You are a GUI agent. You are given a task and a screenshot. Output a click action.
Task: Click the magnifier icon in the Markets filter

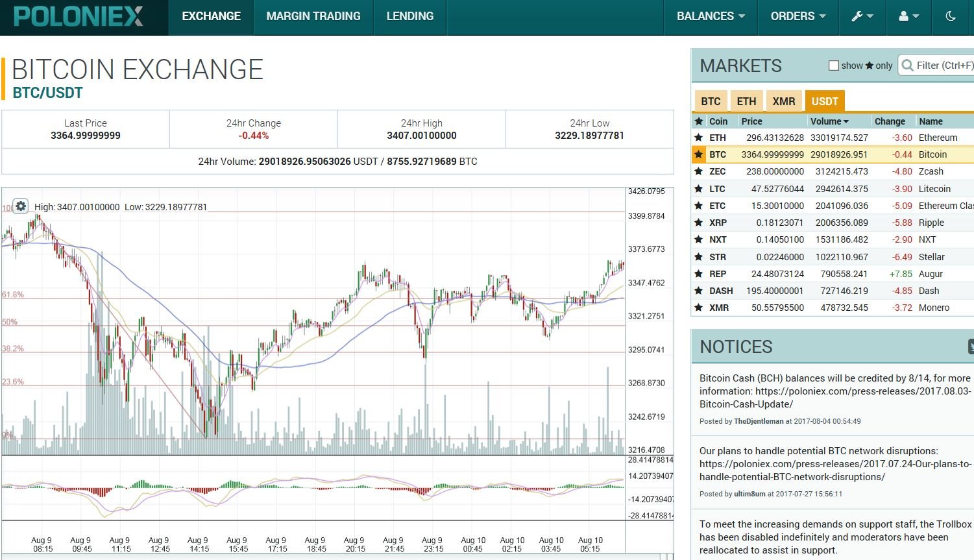[x=907, y=66]
